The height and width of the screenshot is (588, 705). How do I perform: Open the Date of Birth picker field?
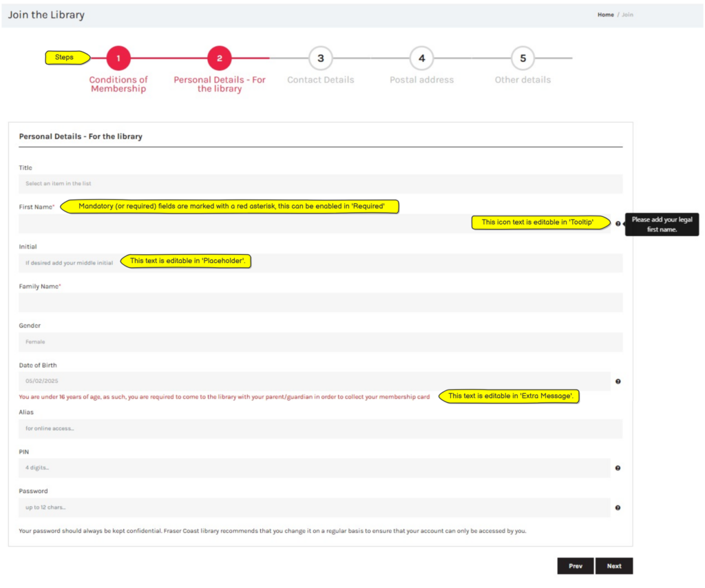click(x=313, y=381)
